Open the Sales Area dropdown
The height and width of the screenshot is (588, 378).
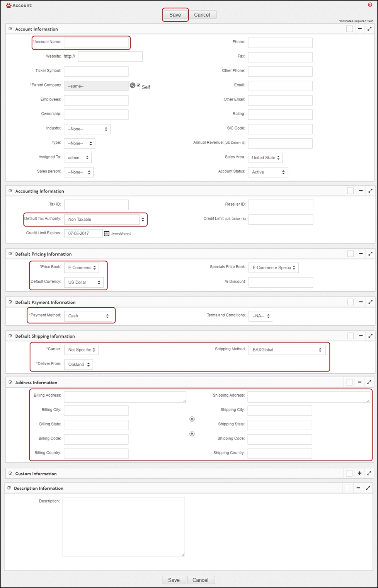tap(265, 158)
